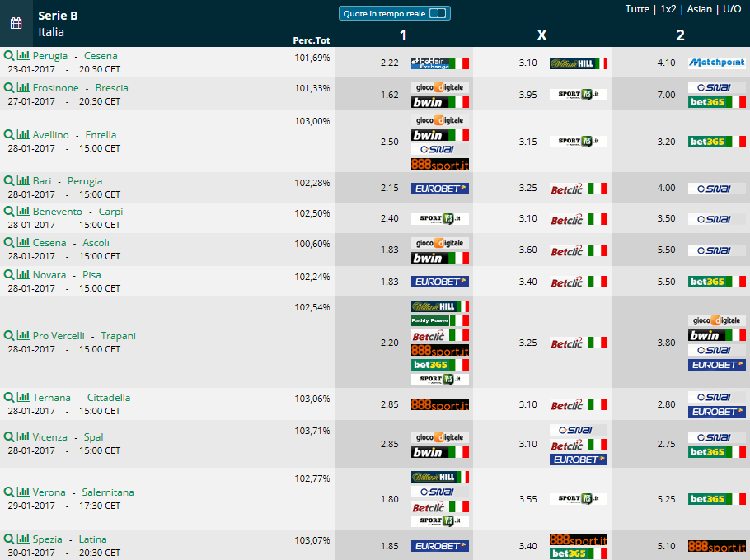Click the 7.00 away odds for Frosinone - Brescia
This screenshot has height=560, width=750.
tap(666, 95)
